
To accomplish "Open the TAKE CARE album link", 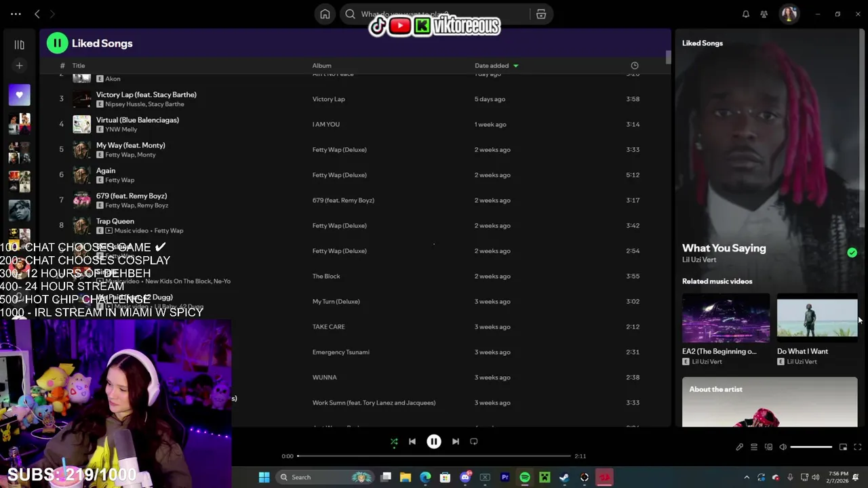I will pyautogui.click(x=328, y=327).
